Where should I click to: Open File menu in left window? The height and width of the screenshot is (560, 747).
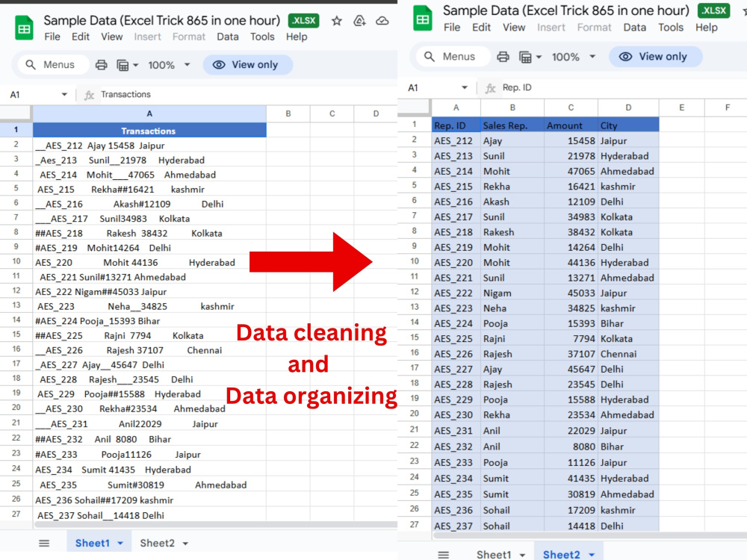(52, 37)
